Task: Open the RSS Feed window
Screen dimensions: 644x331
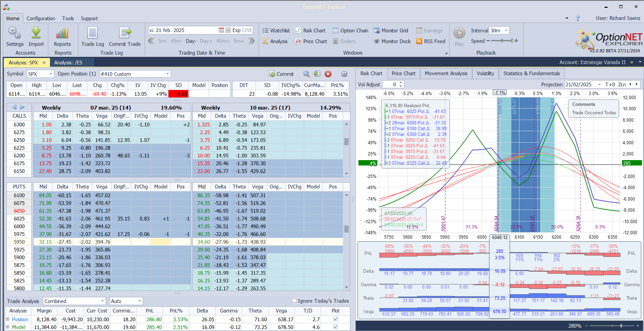Action: [431, 41]
